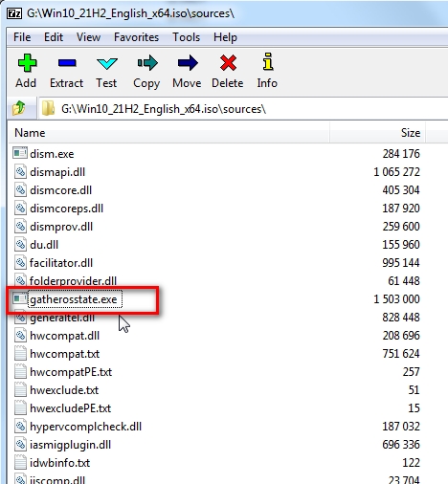
Task: Select file name hwcompat.dll
Action: 64,336
